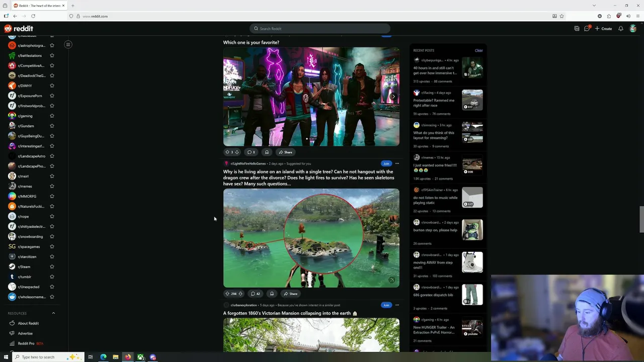Downvote the 'Which one is your favorite?' post

(x=236, y=152)
